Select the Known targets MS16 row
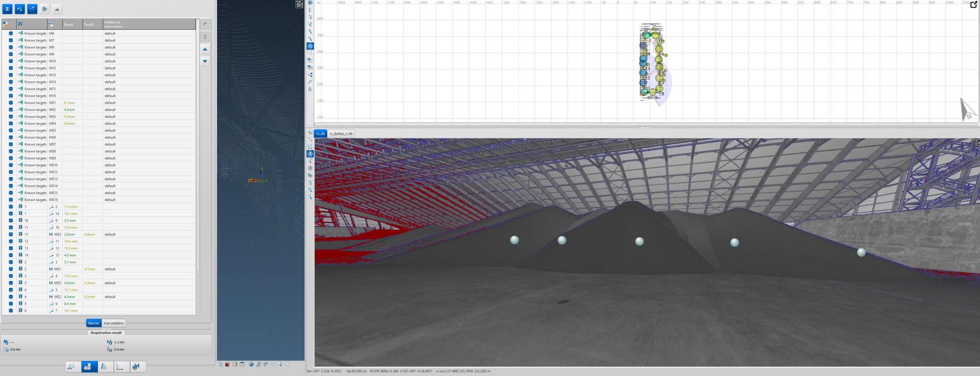Image resolution: width=980 pixels, height=376 pixels. tap(99, 200)
